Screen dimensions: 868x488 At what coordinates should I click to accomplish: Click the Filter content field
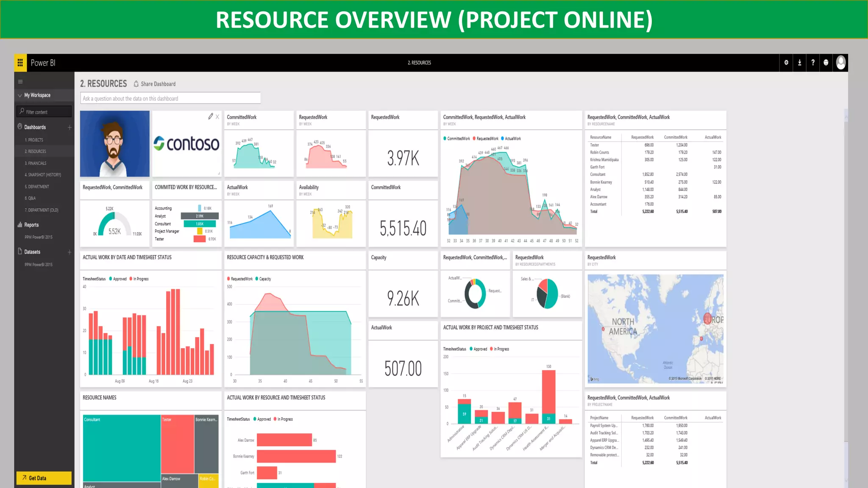pyautogui.click(x=44, y=111)
